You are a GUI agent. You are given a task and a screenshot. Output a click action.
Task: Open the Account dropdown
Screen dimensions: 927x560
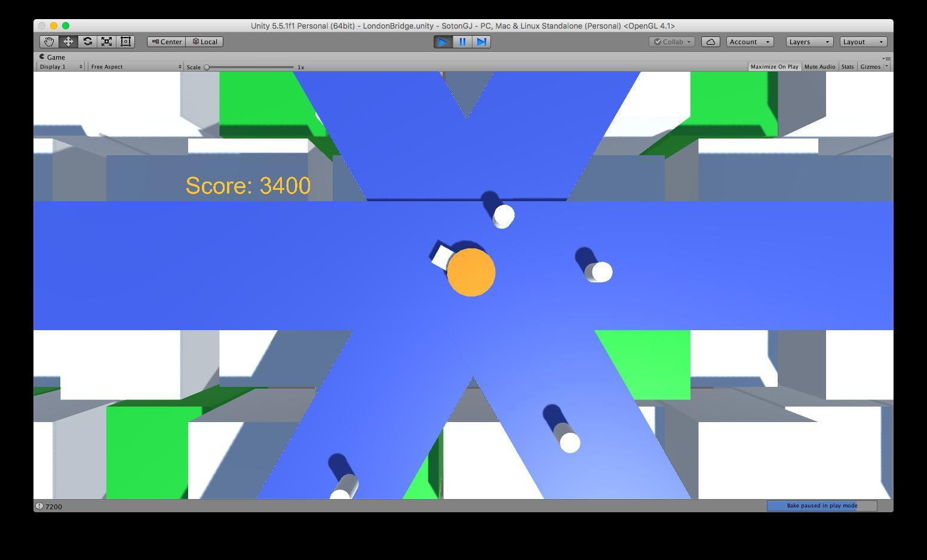[x=750, y=42]
